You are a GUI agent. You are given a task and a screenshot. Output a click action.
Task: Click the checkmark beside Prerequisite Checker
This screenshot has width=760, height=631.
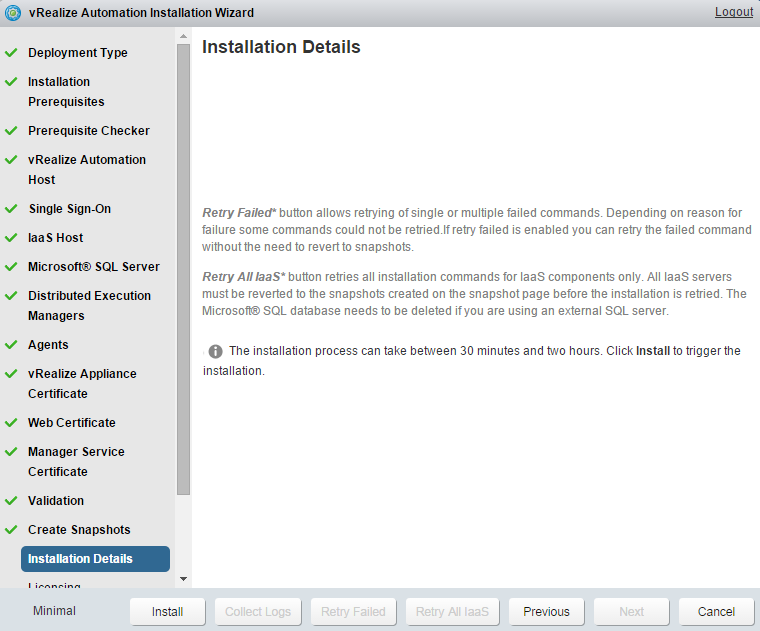tap(11, 131)
